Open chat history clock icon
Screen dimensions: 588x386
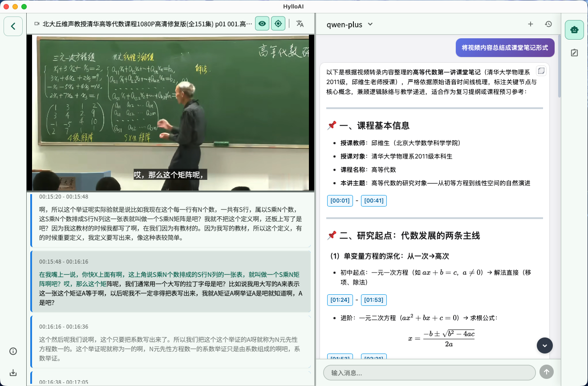click(x=548, y=24)
